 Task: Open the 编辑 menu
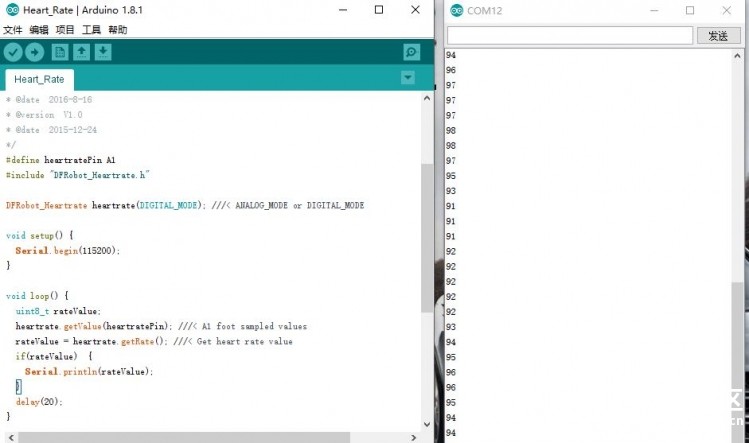coord(39,30)
